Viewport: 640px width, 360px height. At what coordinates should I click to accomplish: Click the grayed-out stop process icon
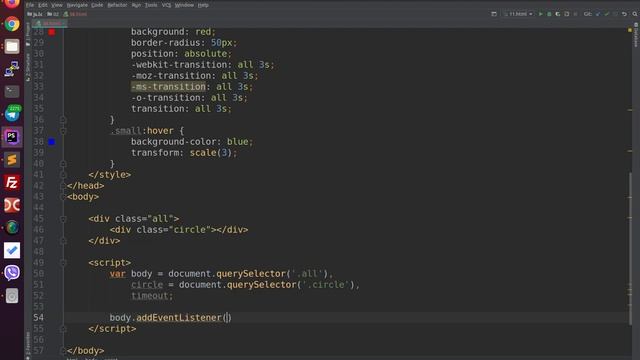coord(575,14)
